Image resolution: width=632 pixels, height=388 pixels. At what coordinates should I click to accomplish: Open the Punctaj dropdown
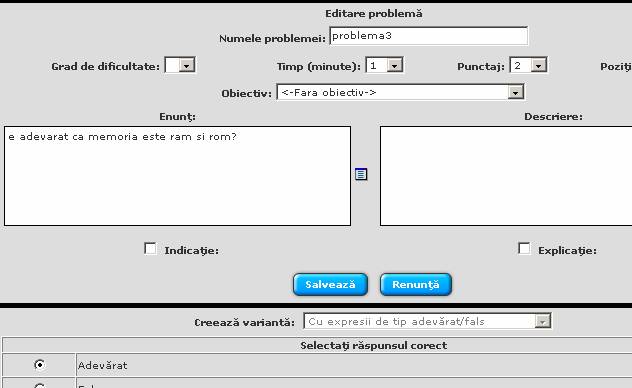[528, 65]
